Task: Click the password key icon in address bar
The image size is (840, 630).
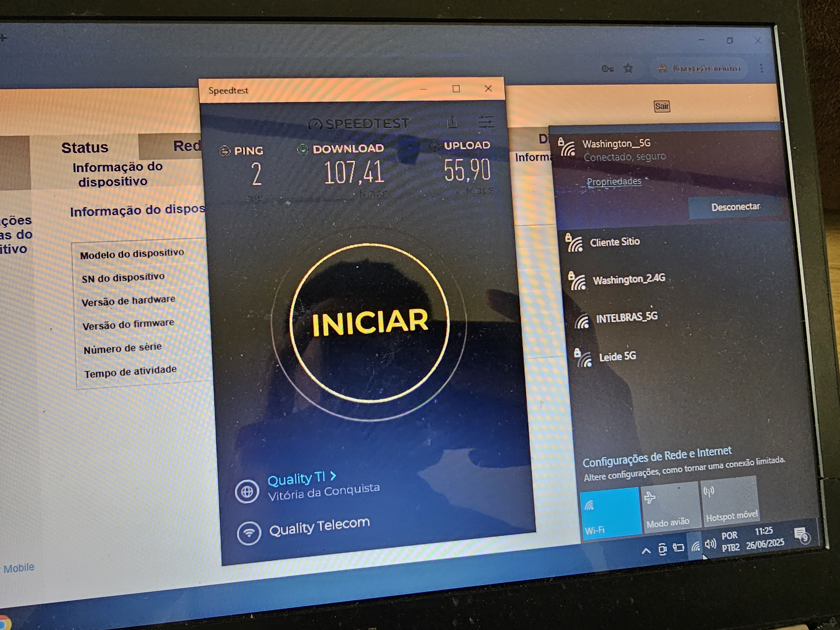Action: pyautogui.click(x=607, y=69)
